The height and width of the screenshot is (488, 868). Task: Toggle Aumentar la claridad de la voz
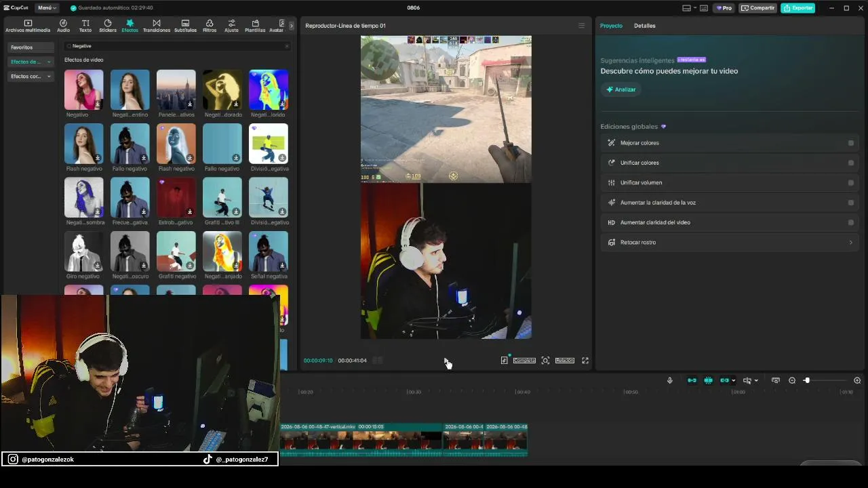coord(851,203)
